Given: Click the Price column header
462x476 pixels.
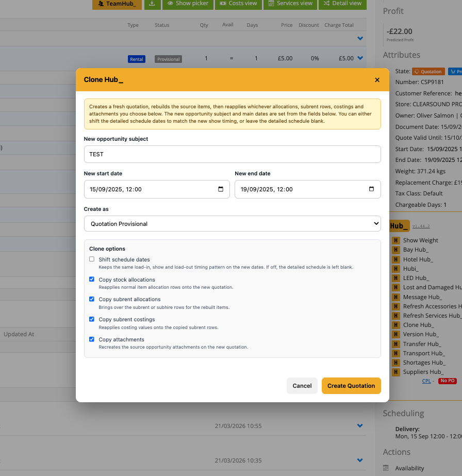Looking at the screenshot, I should 287,25.
